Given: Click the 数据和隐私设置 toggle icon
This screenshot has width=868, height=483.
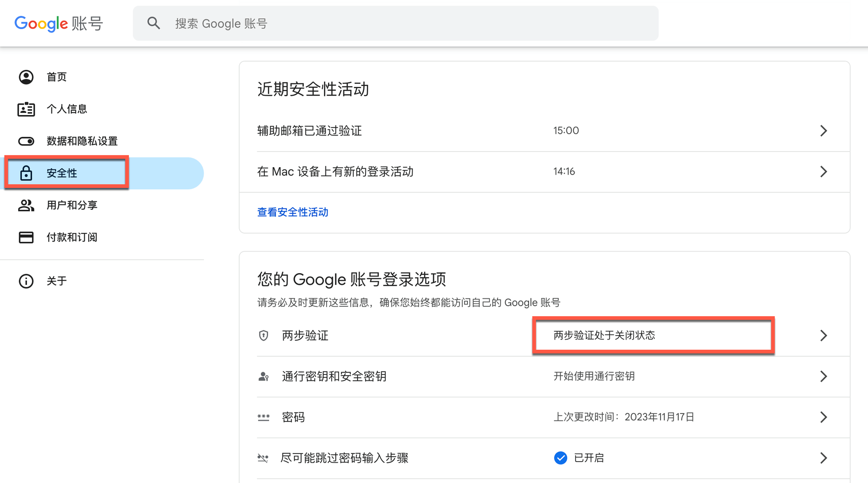Looking at the screenshot, I should (26, 141).
